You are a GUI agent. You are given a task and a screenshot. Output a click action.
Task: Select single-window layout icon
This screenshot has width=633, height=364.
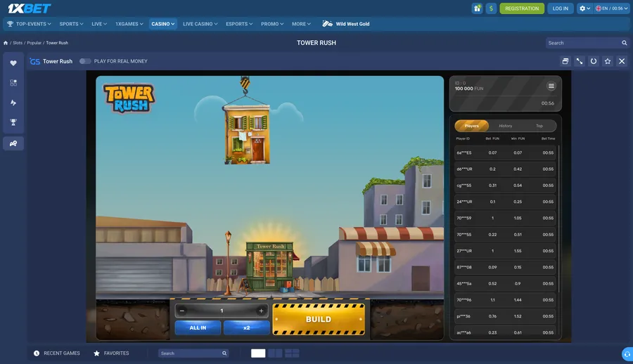coord(258,353)
